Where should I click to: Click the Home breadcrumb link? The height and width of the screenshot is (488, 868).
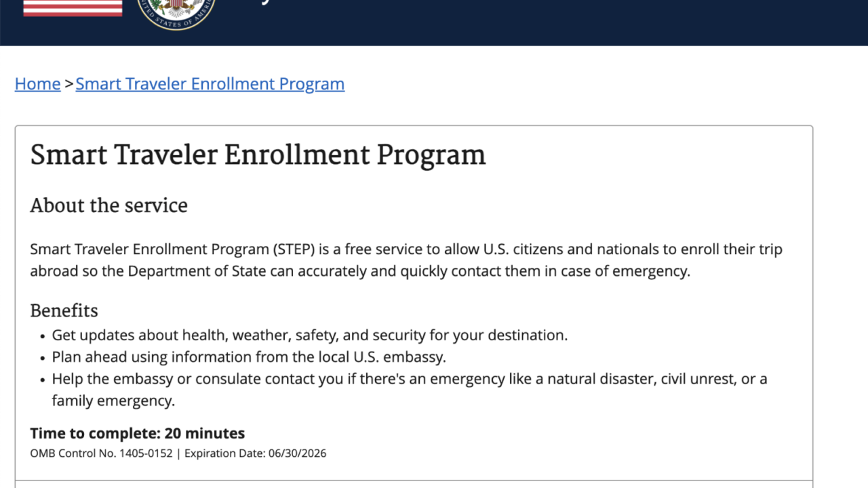[37, 83]
